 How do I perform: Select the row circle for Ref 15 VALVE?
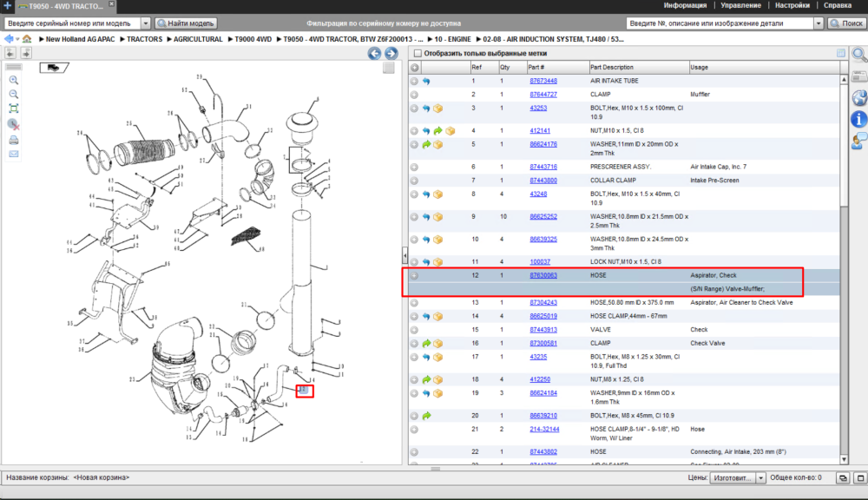(414, 330)
